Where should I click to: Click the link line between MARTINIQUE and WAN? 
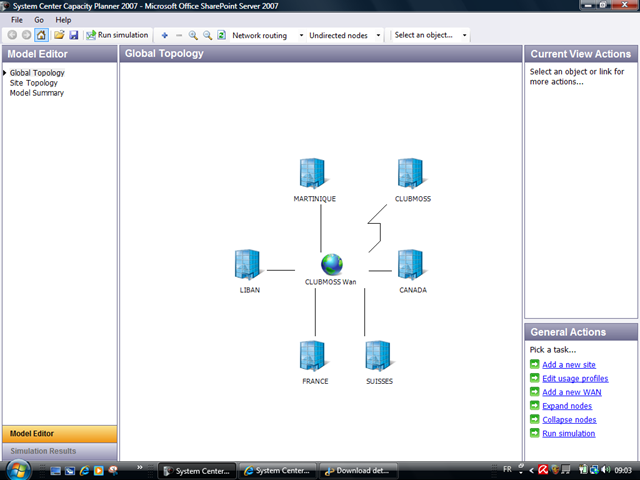coord(321,228)
